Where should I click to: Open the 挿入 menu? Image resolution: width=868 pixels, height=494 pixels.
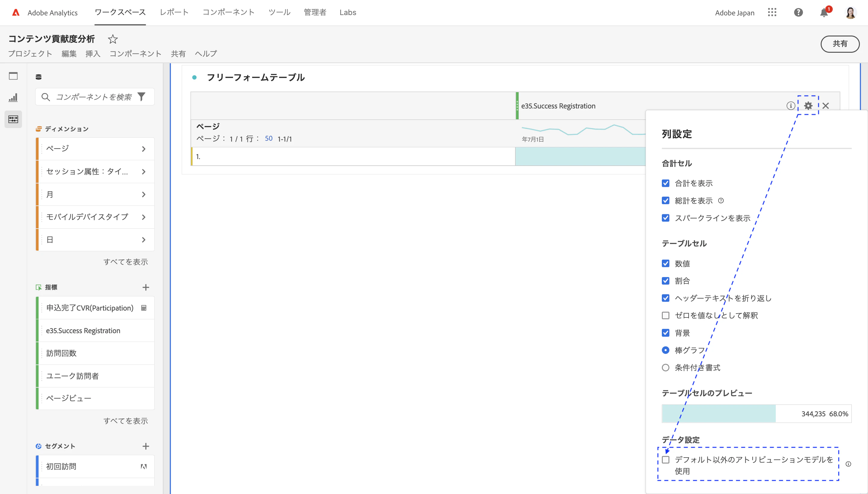click(93, 54)
